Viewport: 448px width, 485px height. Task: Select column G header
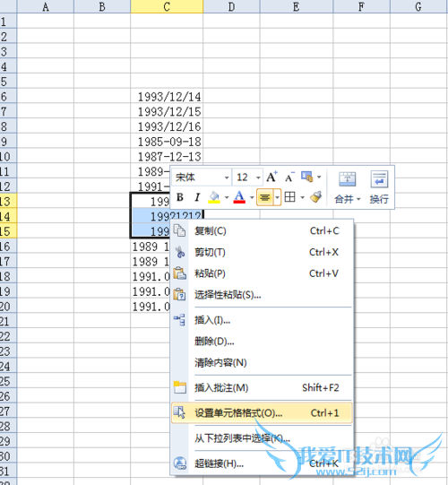[x=418, y=6]
